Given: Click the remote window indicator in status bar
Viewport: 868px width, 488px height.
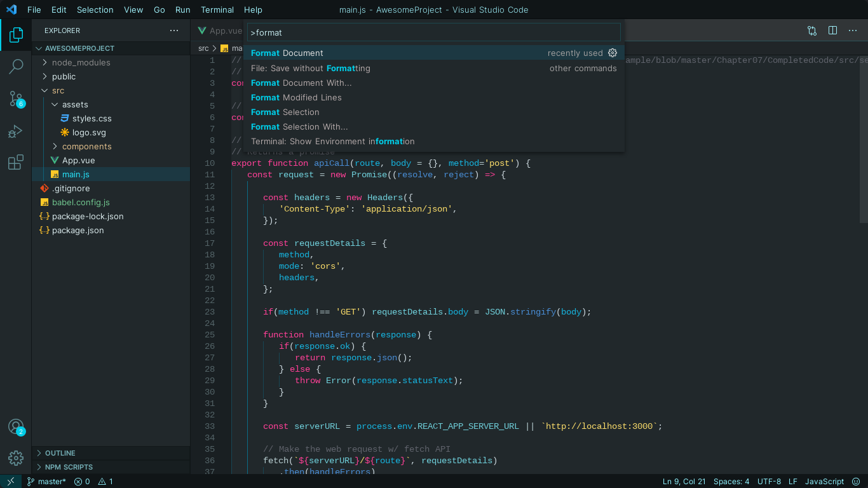Looking at the screenshot, I should (x=11, y=481).
